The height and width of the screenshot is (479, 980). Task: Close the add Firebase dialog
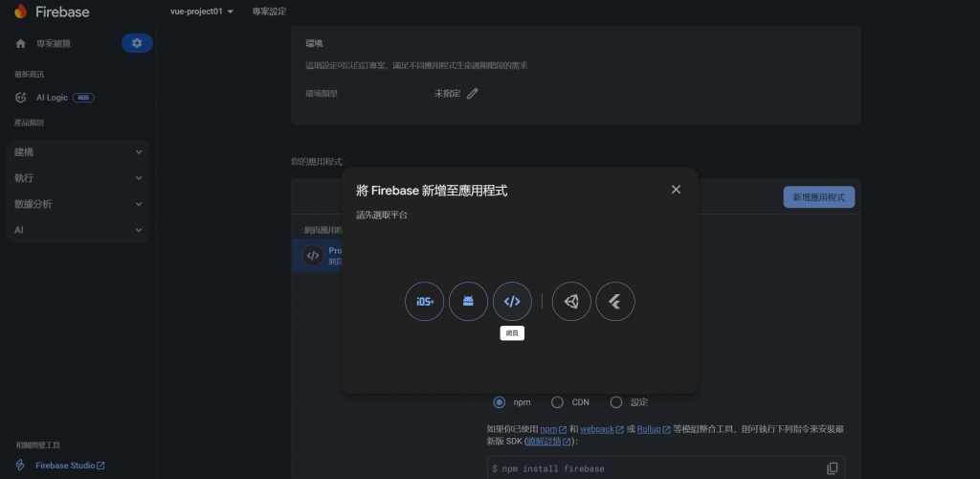[x=676, y=190]
